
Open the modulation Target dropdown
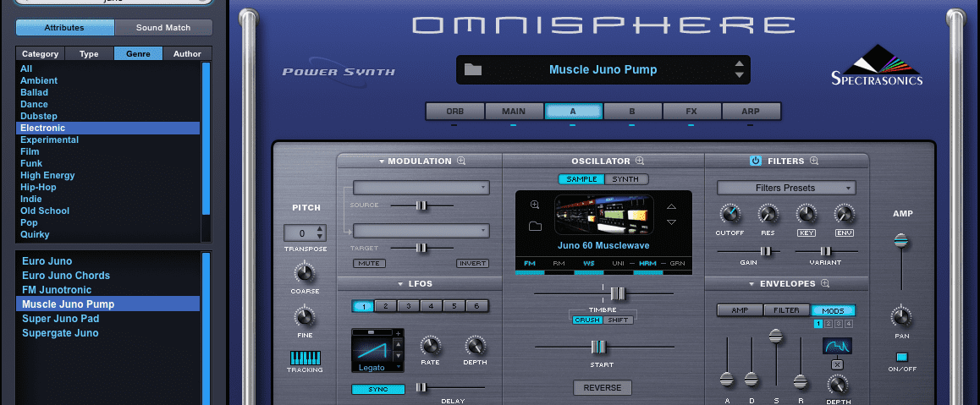(421, 231)
